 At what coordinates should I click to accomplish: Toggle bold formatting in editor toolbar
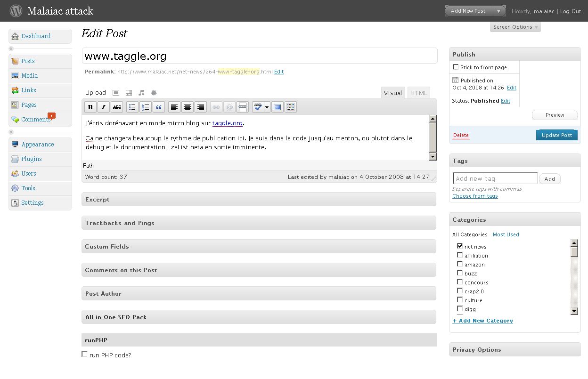(90, 107)
